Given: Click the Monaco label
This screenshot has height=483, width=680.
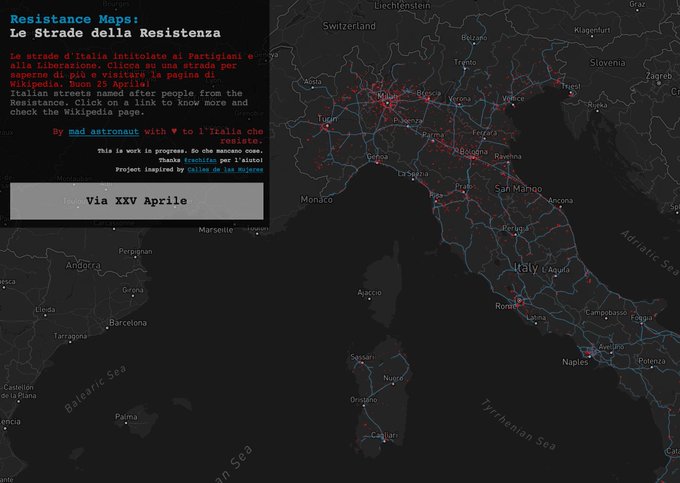Looking at the screenshot, I should pyautogui.click(x=317, y=199).
